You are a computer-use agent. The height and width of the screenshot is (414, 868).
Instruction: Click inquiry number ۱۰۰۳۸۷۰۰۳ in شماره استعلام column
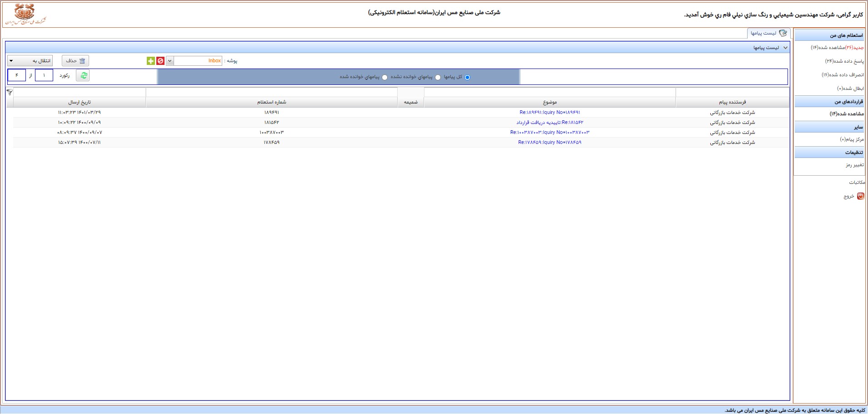tap(272, 132)
